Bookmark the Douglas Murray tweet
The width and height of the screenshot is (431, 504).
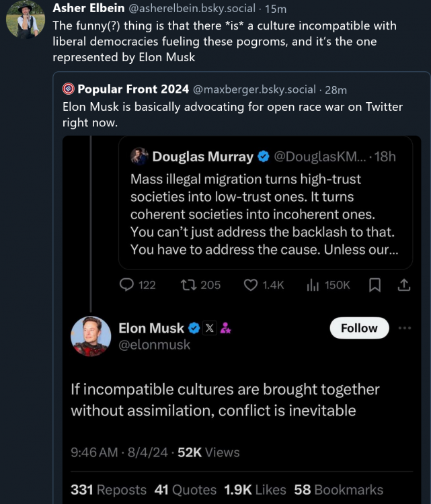tap(375, 285)
